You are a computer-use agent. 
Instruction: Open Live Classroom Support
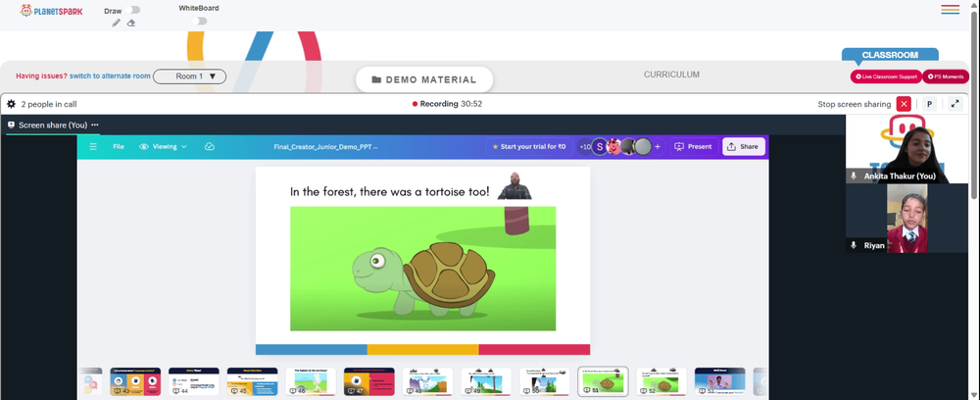[x=886, y=76]
